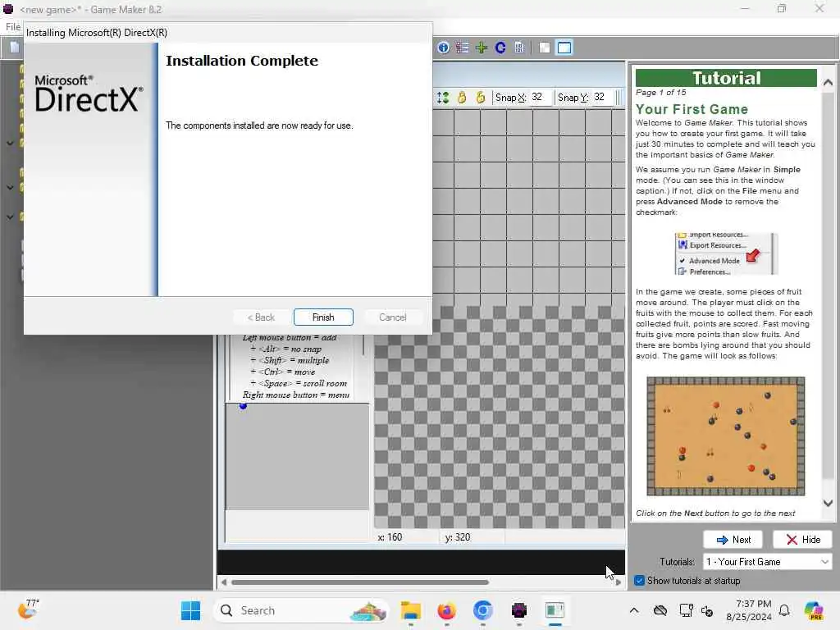Image resolution: width=840 pixels, height=630 pixels.
Task: Collapse the first expanded resource tree folder
Action: pos(10,143)
